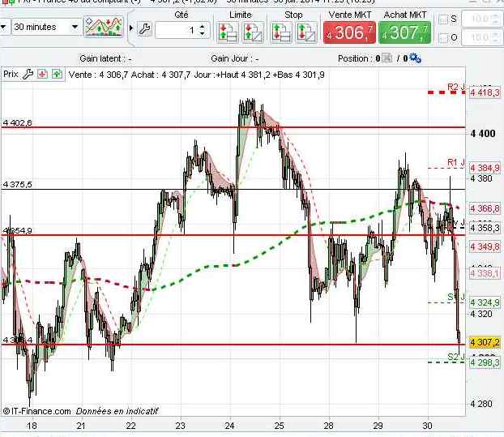Viewport: 504px width, 437px height.
Task: Enable the O target checkbox
Action: coord(443,38)
